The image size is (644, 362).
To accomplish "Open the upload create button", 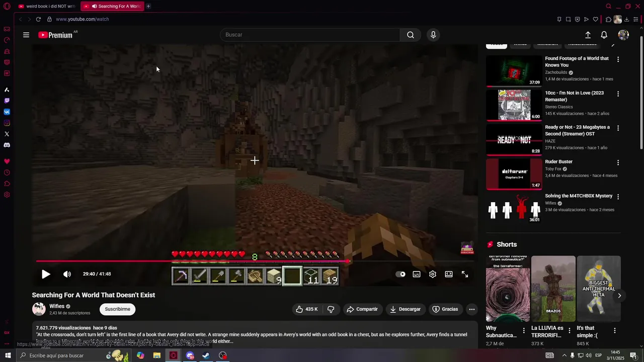I will (x=588, y=35).
